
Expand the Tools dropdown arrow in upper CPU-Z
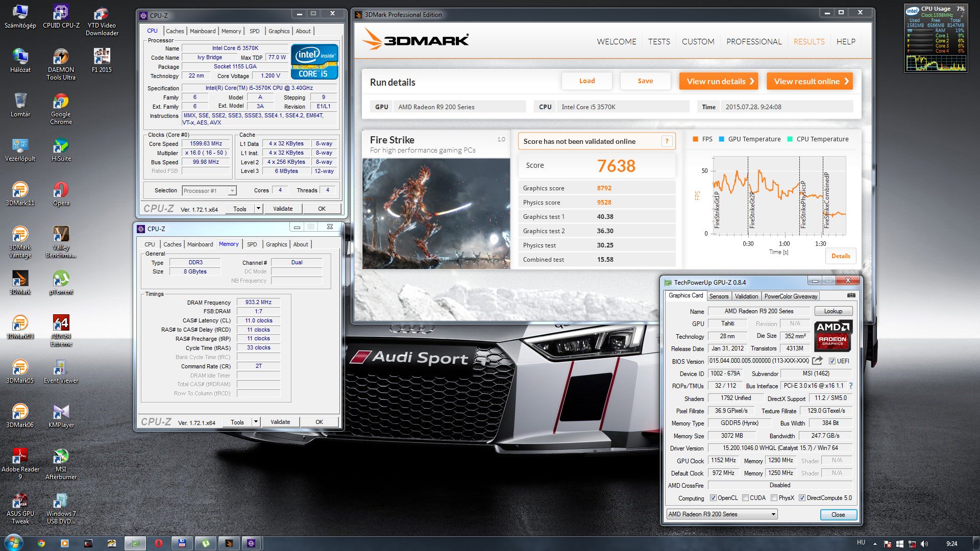pyautogui.click(x=258, y=209)
